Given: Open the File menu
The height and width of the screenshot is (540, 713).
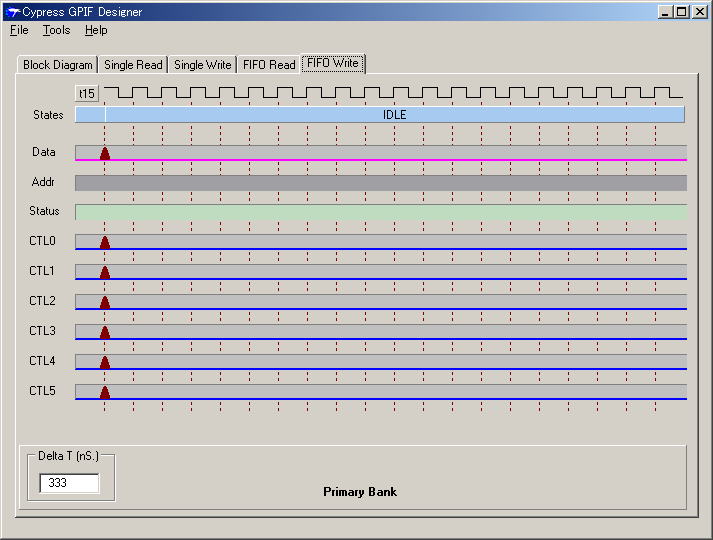Looking at the screenshot, I should pos(19,30).
